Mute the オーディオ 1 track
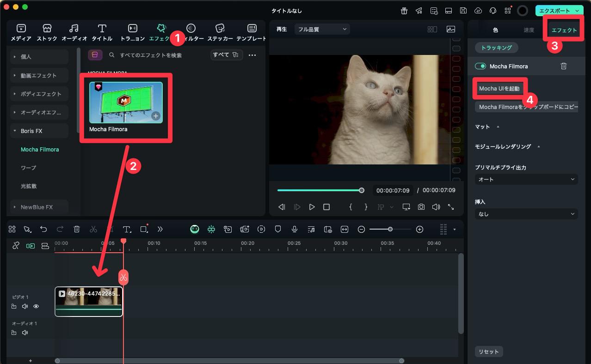 coord(25,333)
